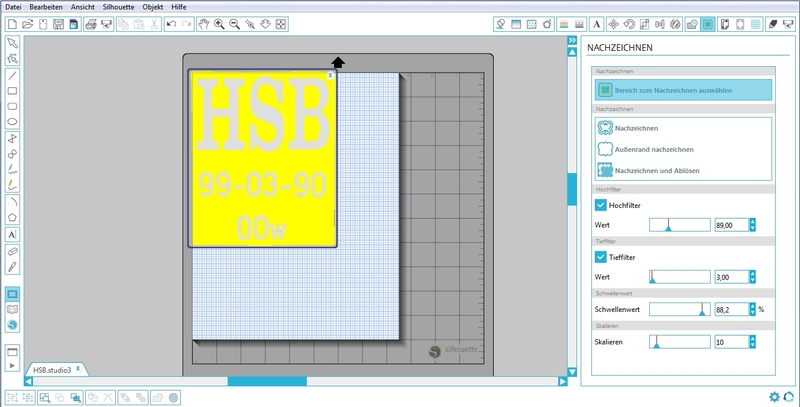Uncheck the Hochfilter checkbox
The image size is (800, 407).
tap(601, 205)
